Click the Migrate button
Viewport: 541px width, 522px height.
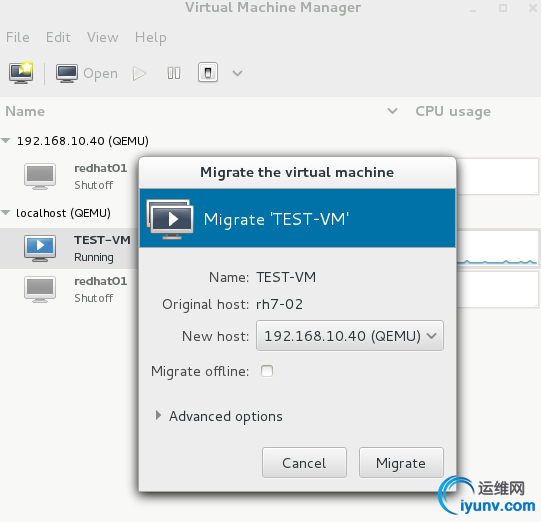401,463
